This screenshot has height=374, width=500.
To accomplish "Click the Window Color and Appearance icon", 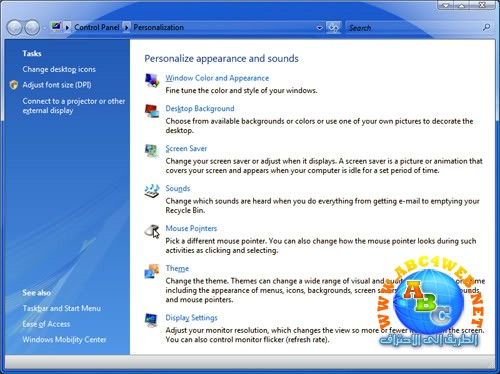I will [152, 80].
